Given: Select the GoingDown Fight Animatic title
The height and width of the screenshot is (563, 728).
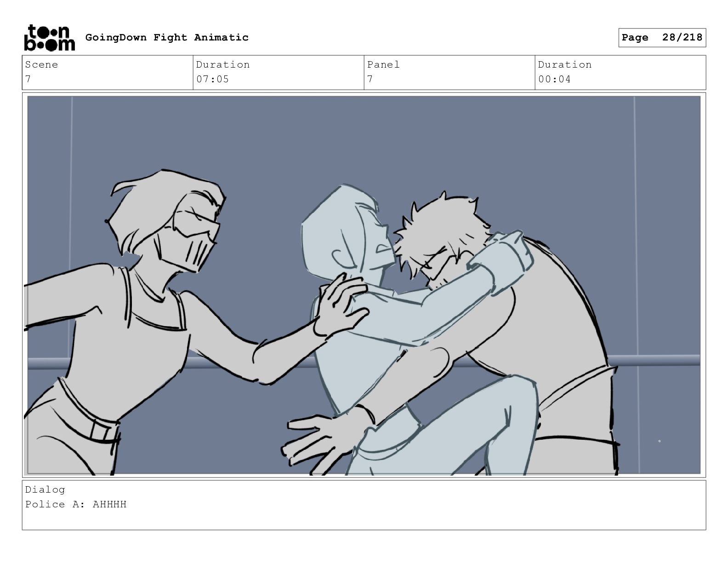Looking at the screenshot, I should click(167, 37).
